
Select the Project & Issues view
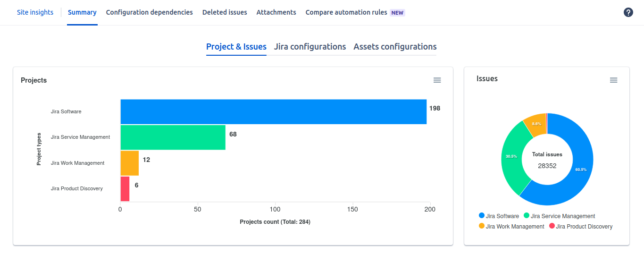236,47
